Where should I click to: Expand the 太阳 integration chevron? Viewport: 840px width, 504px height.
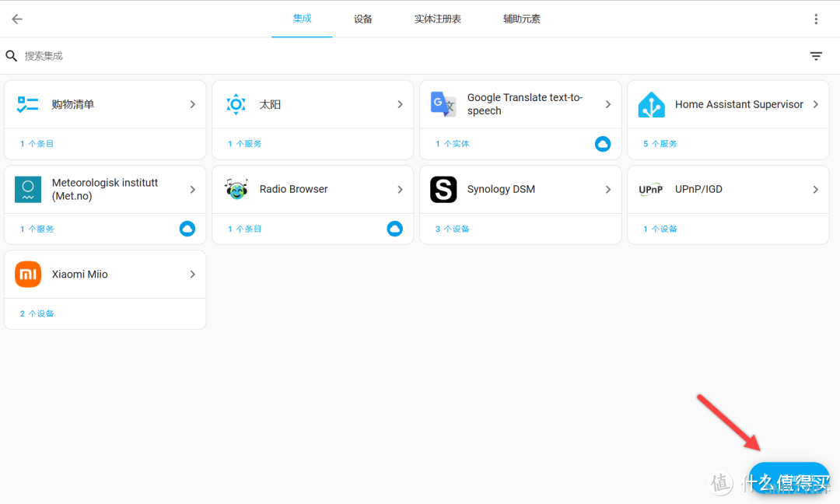(401, 104)
